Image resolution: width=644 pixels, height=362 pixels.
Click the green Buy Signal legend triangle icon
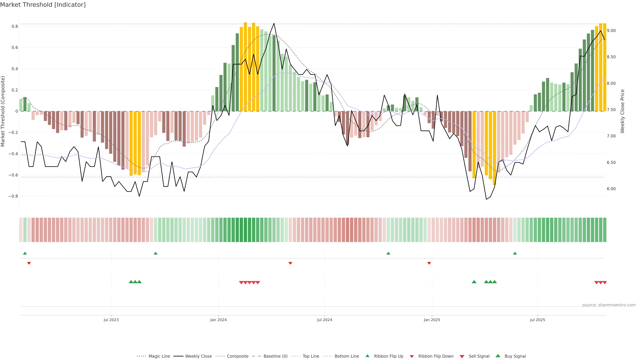click(498, 356)
